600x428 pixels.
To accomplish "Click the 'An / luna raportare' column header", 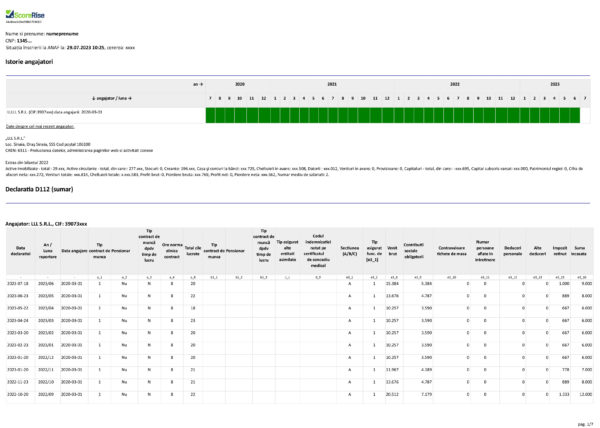I will 47,251.
